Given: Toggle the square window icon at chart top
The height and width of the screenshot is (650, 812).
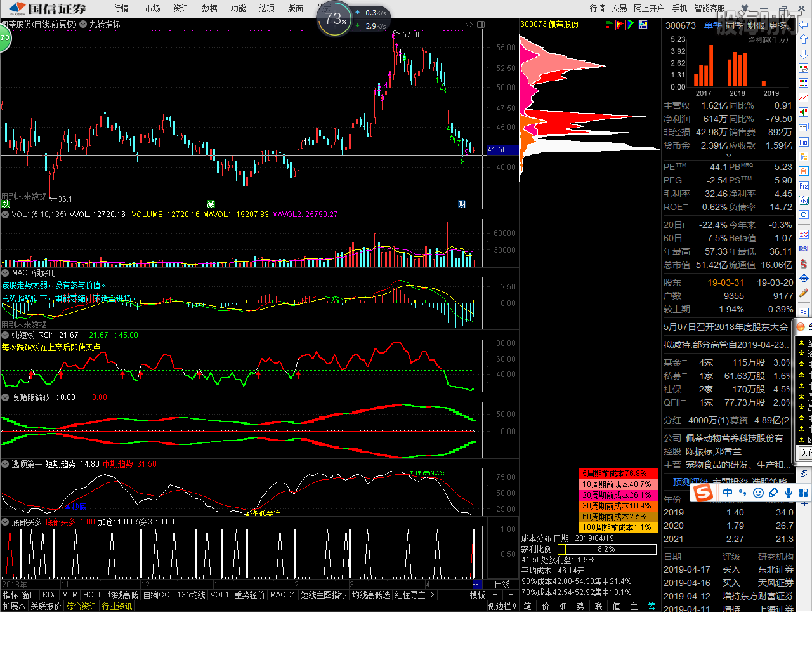Looking at the screenshot, I should [x=481, y=24].
